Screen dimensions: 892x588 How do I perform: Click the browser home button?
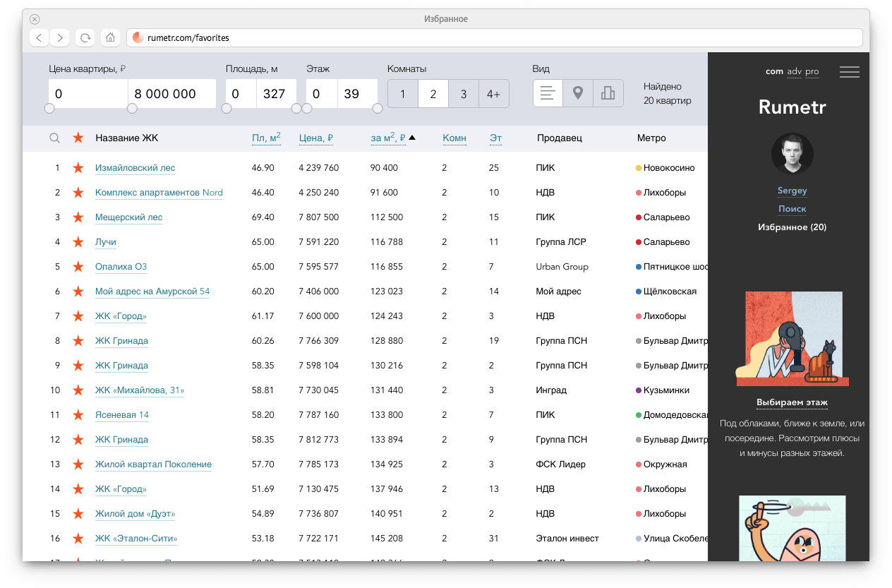[109, 37]
